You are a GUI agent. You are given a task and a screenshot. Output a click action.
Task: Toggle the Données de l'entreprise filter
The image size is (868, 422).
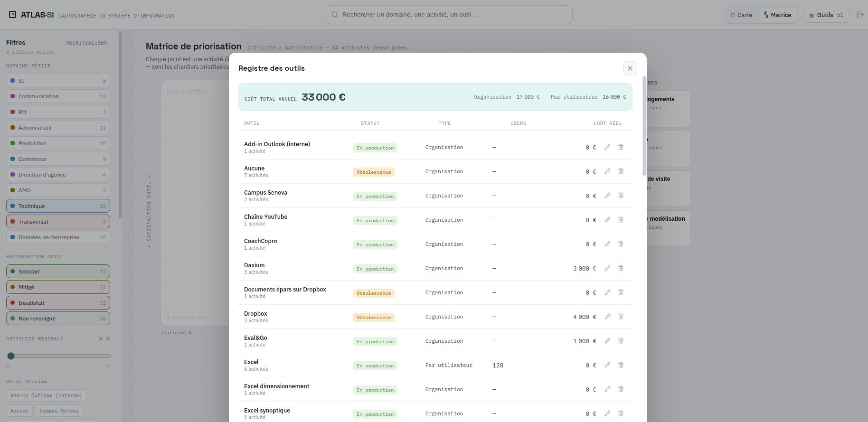[58, 237]
